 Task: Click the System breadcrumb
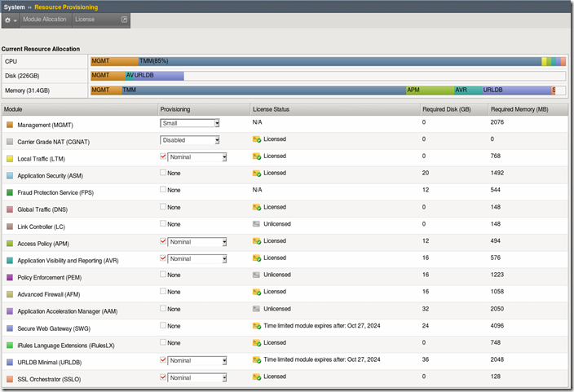click(x=15, y=7)
